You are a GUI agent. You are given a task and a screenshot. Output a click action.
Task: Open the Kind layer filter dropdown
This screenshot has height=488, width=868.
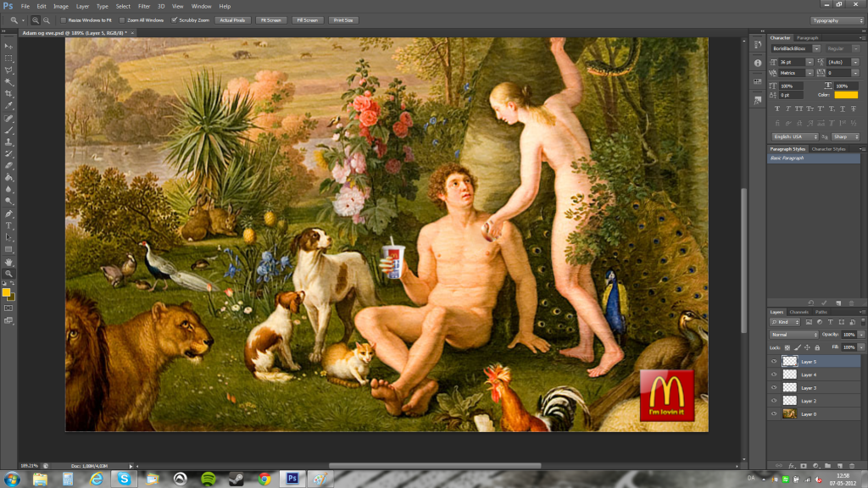[785, 322]
